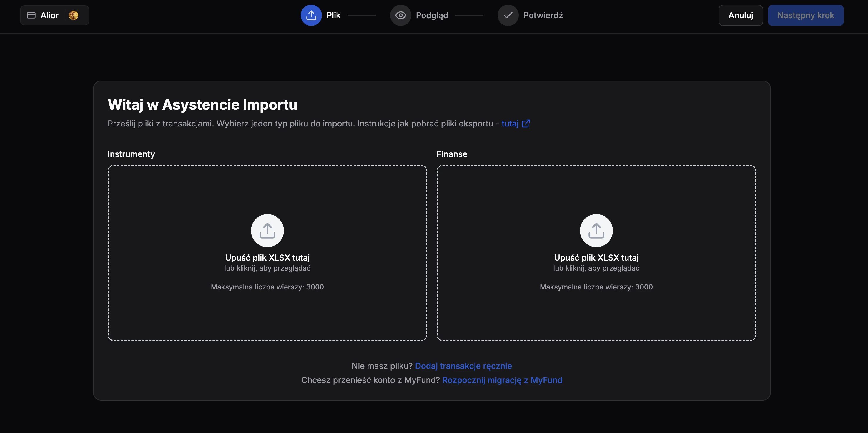
Task: Click the Potwierdź checkmark step icon
Action: [x=508, y=15]
